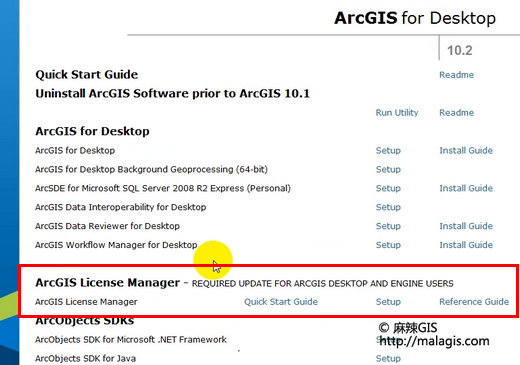Click the bold 'ArcGIS License Manager' heading

(x=107, y=282)
